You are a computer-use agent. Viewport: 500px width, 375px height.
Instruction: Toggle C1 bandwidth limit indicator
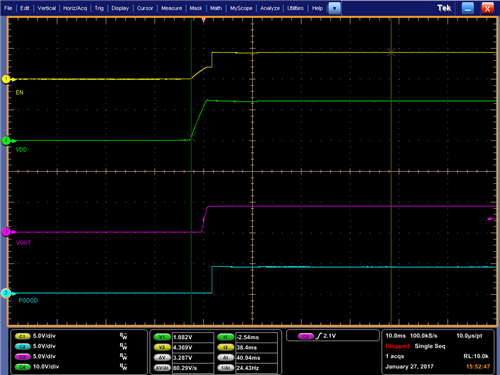[124, 336]
